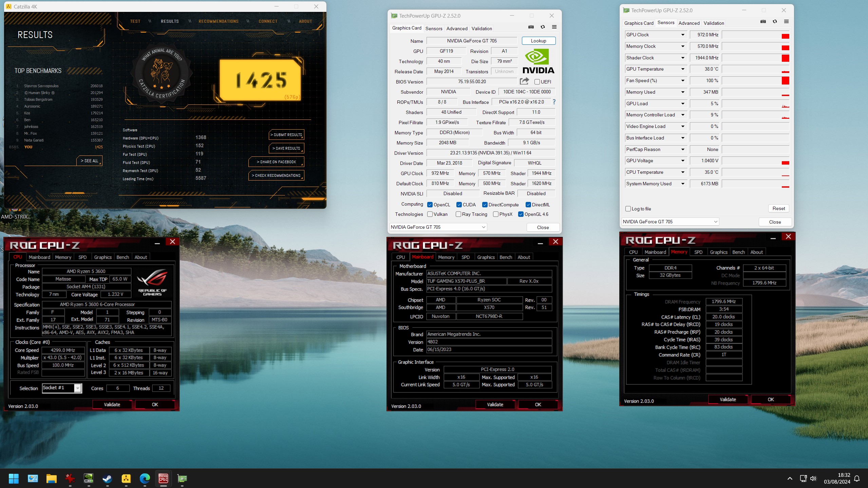Image resolution: width=868 pixels, height=488 pixels.
Task: Click the 1425 score display in Catzilla
Action: [260, 80]
